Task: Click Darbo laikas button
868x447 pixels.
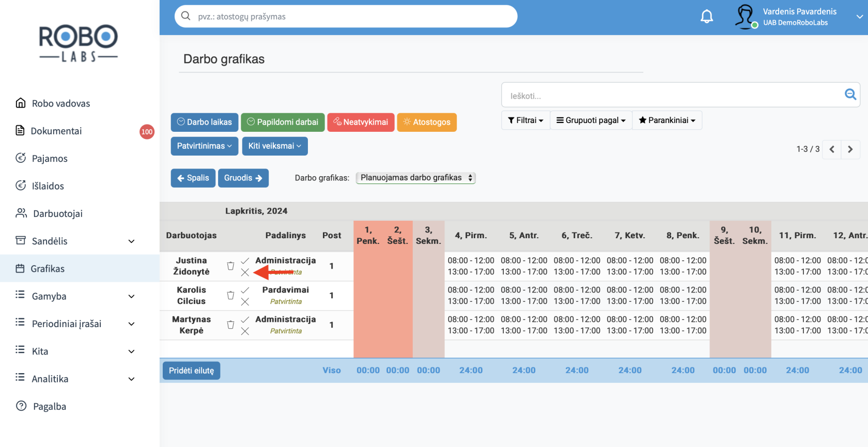Action: pos(205,122)
